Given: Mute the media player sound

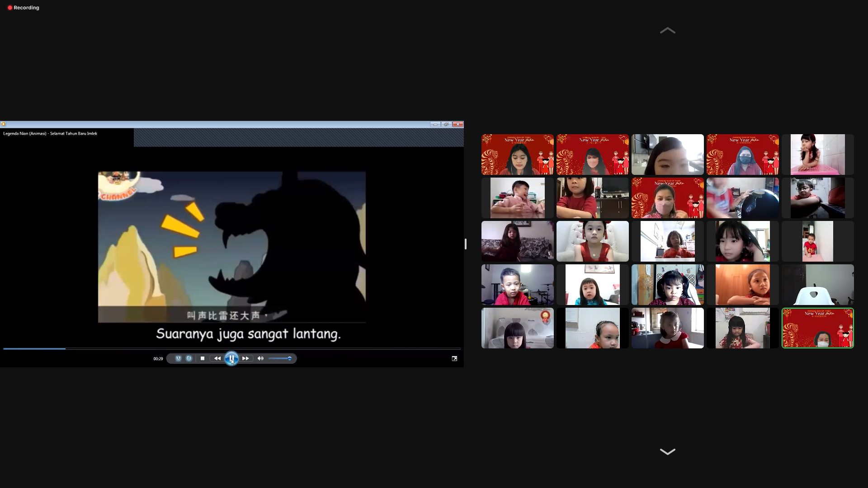Looking at the screenshot, I should point(260,358).
